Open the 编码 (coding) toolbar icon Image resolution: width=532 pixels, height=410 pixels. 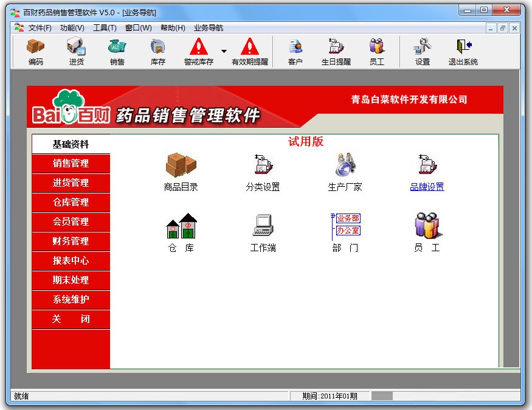click(36, 52)
